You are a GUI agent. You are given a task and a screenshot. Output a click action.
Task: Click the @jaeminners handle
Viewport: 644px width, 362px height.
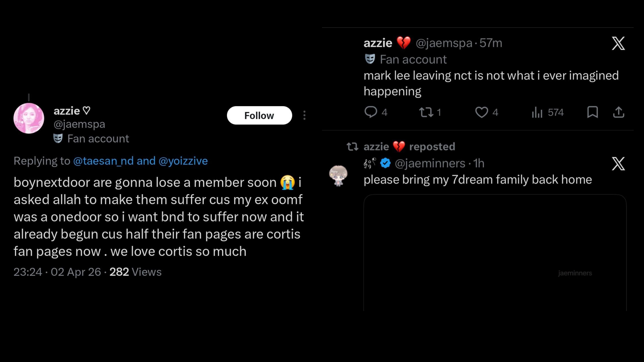pos(430,163)
